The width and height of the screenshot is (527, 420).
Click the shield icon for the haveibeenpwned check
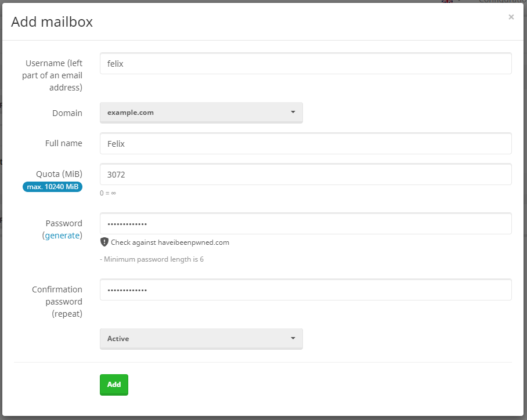(x=104, y=242)
